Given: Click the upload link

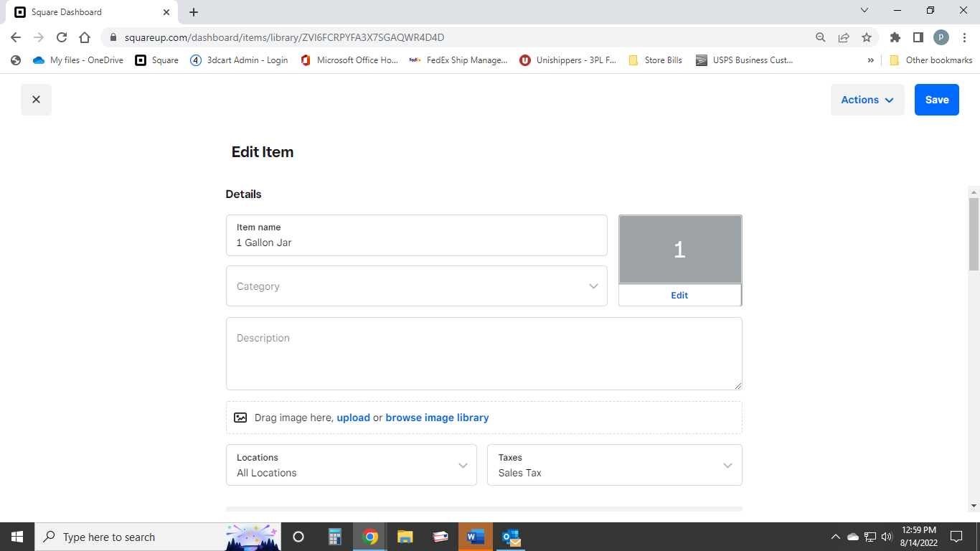Looking at the screenshot, I should (x=354, y=418).
